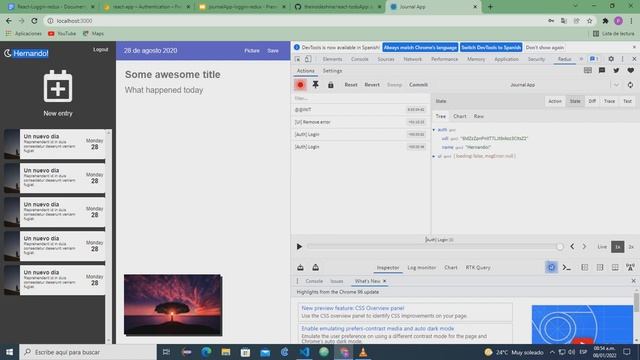Select the 1x playback speed option

tap(618, 247)
